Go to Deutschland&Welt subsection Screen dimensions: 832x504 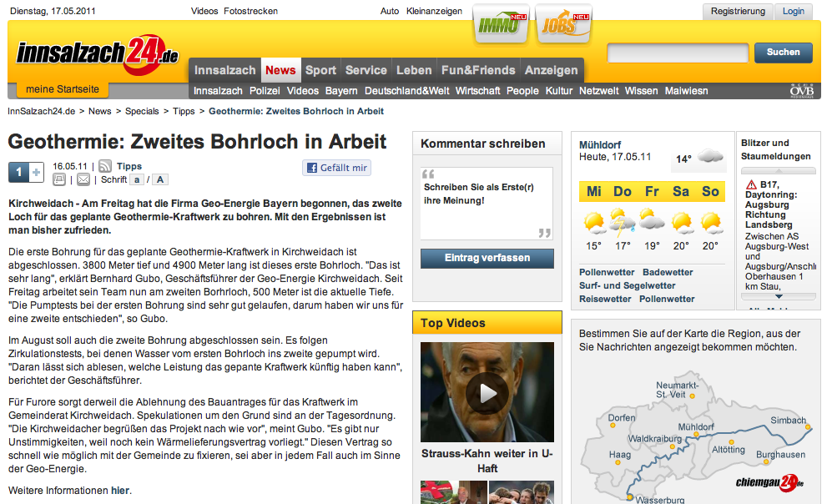407,91
